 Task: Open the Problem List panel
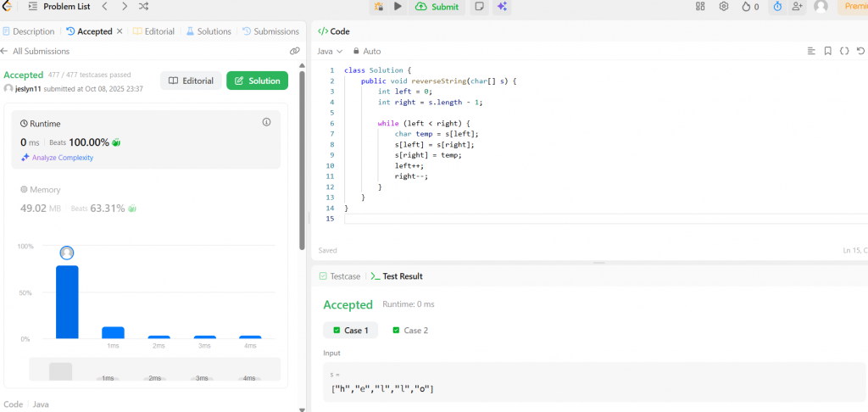(x=59, y=7)
